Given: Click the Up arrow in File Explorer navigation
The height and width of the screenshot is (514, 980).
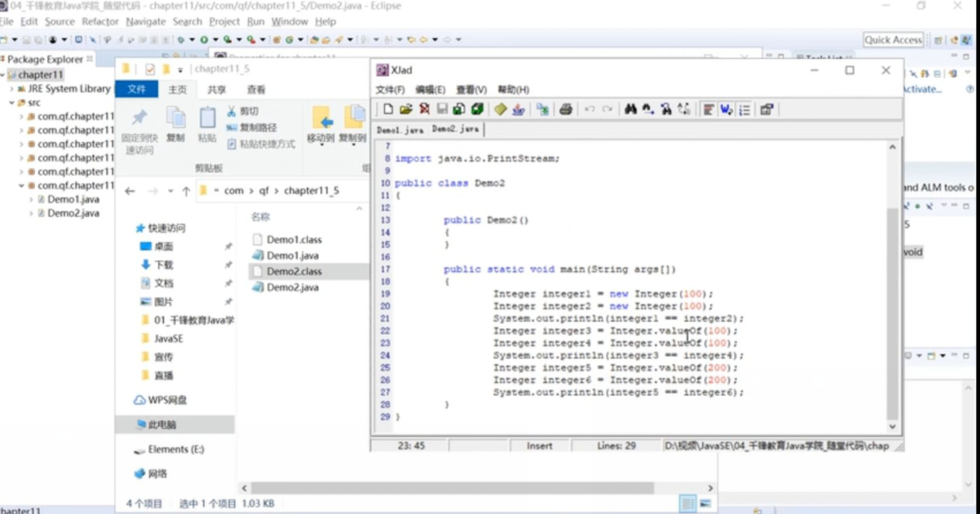Looking at the screenshot, I should tap(186, 191).
